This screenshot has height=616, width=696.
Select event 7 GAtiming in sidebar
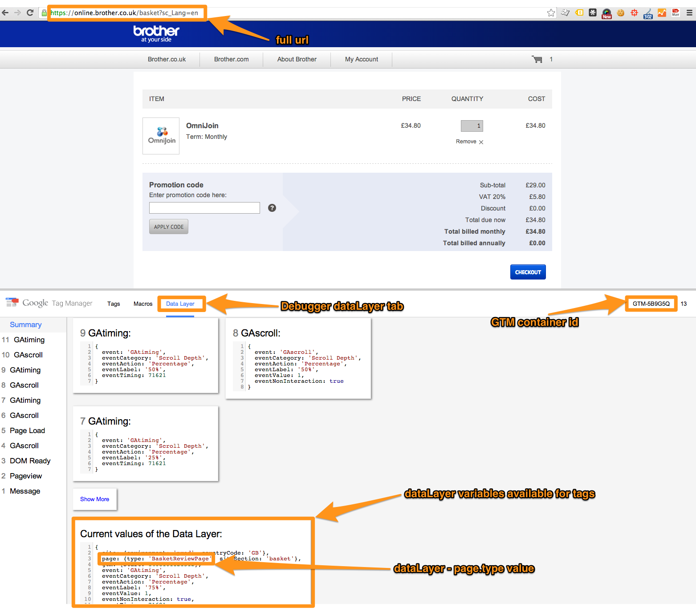(21, 400)
